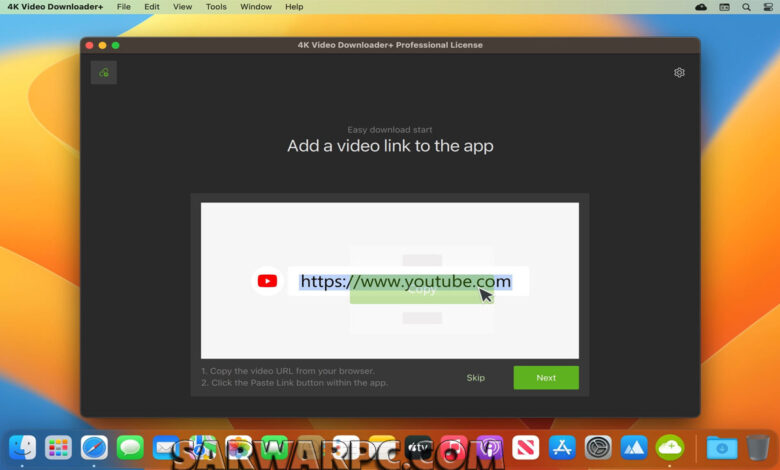Open the Help menu

(x=294, y=7)
